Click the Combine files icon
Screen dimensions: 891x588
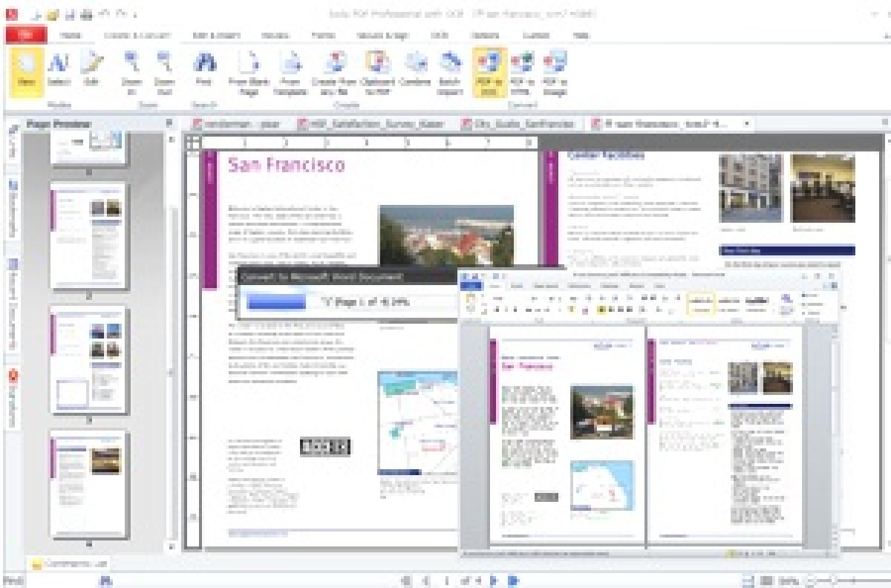(416, 70)
